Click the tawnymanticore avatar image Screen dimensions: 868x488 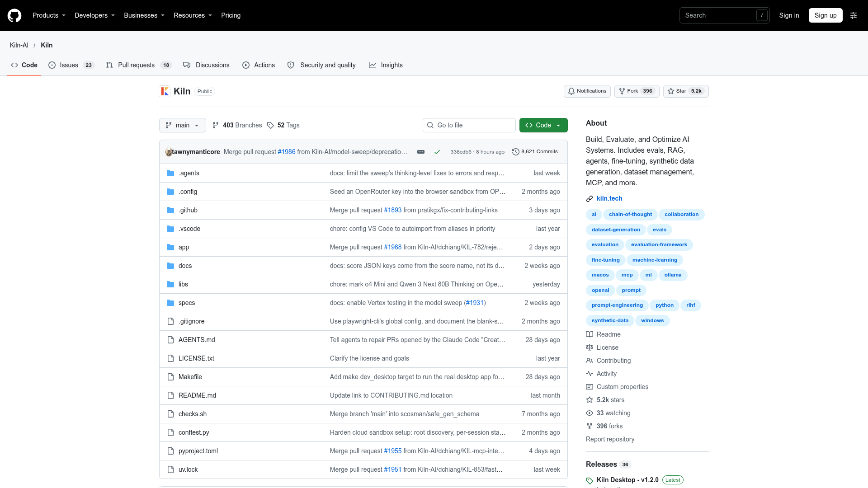click(169, 152)
